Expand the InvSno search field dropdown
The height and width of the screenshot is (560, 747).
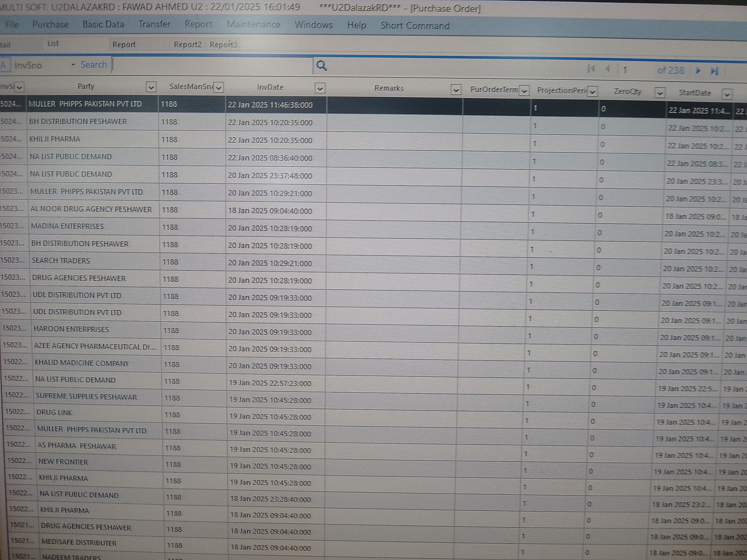pos(73,65)
